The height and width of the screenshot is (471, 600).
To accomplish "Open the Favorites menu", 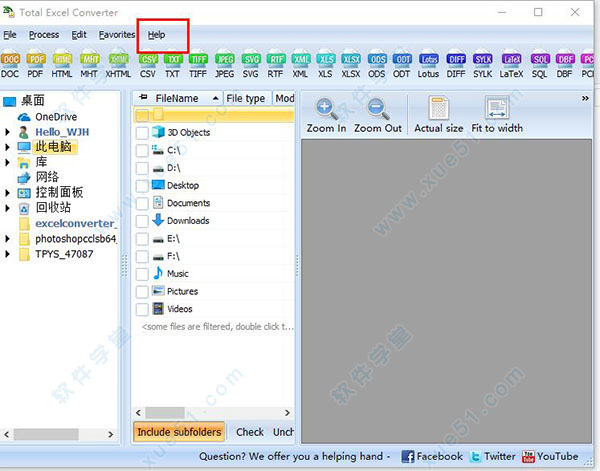I will coord(117,35).
